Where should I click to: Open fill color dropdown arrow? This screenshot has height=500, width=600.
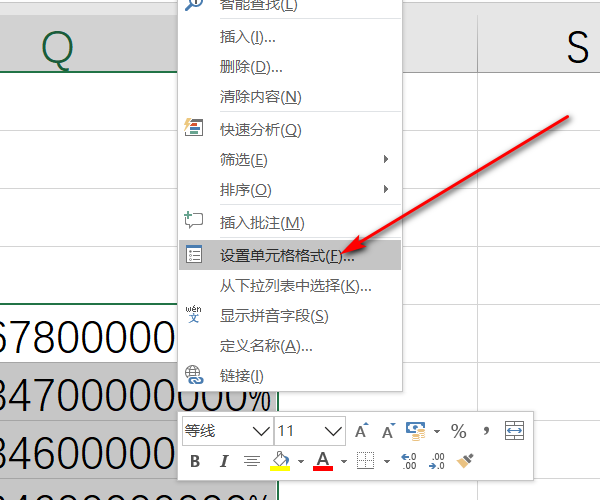point(301,461)
